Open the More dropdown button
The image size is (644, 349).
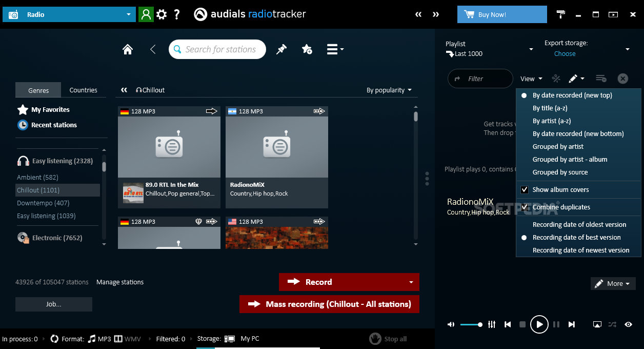[x=613, y=284]
